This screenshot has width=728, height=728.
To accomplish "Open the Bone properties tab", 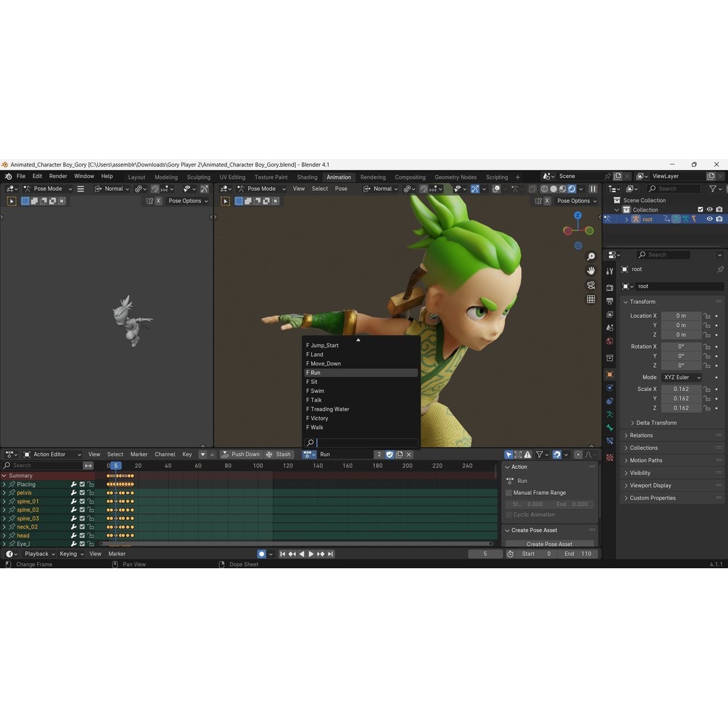I will point(609,427).
